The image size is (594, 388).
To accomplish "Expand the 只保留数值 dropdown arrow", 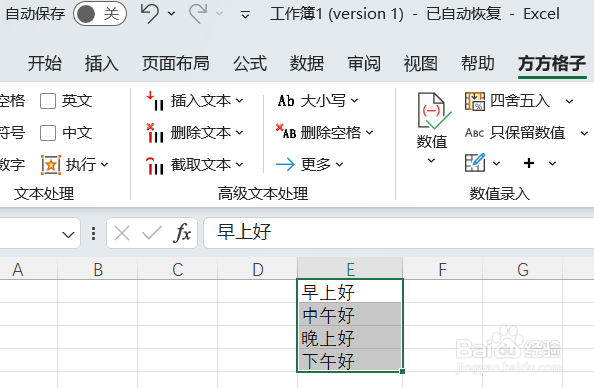I will click(585, 133).
